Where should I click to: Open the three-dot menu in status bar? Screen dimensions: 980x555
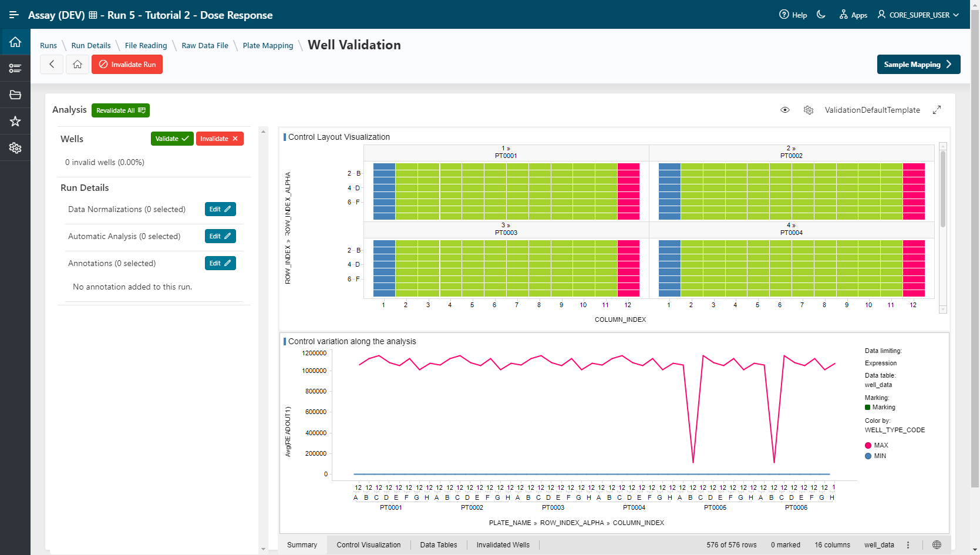point(908,545)
